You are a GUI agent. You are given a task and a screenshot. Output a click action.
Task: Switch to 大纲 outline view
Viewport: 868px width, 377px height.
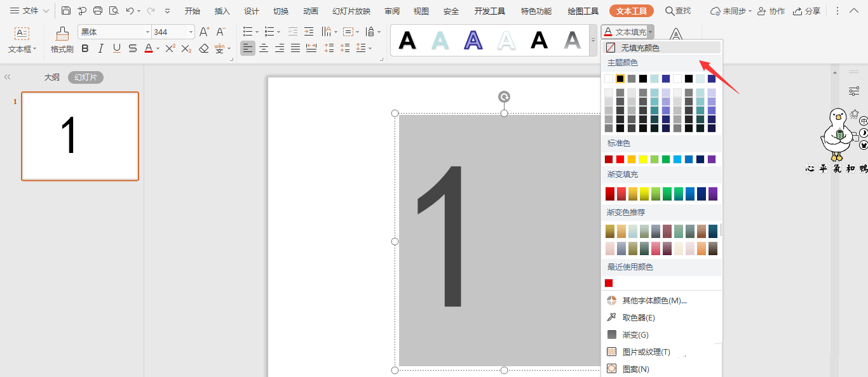pyautogui.click(x=52, y=77)
